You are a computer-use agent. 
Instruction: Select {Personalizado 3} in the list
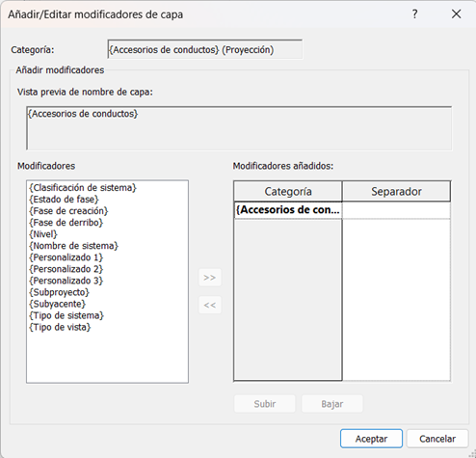point(66,281)
